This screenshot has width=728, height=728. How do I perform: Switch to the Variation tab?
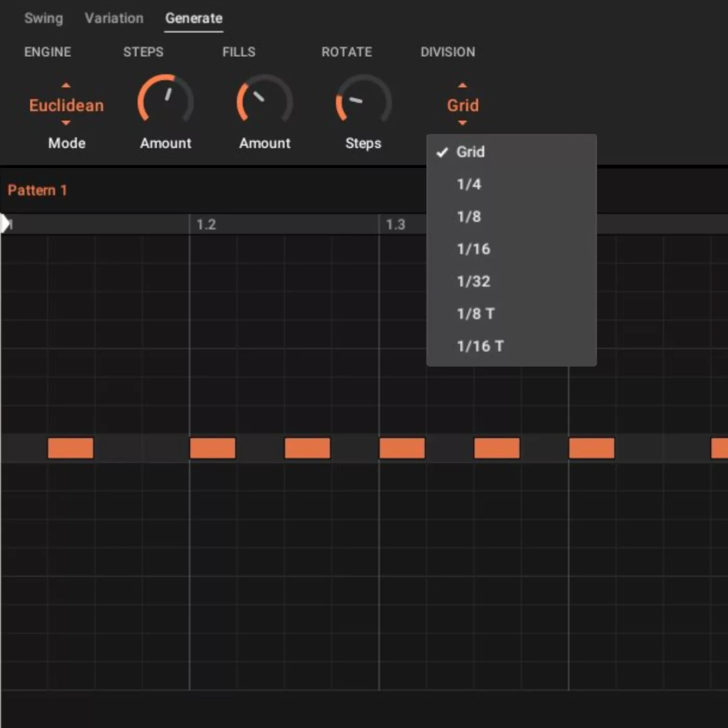click(x=114, y=18)
